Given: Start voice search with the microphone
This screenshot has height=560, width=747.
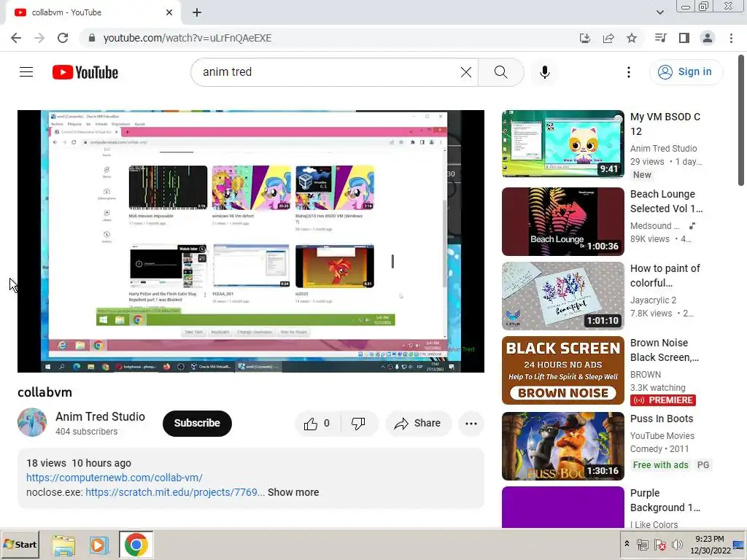Looking at the screenshot, I should [544, 72].
